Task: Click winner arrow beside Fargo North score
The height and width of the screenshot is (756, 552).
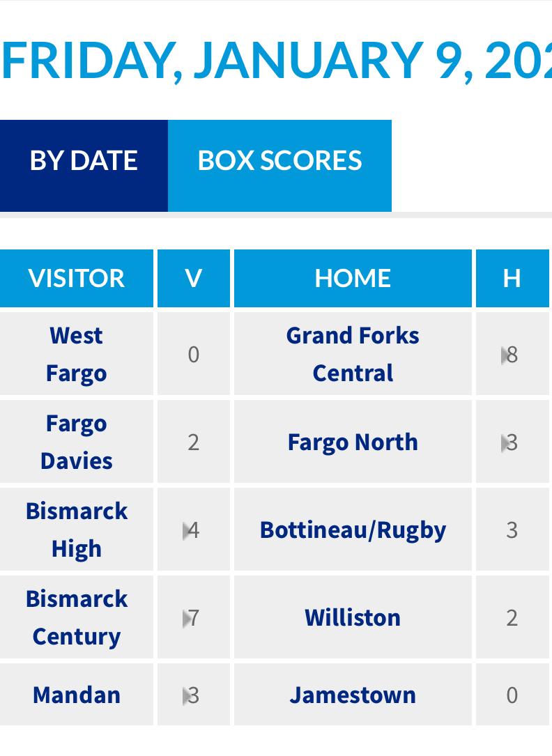Action: click(x=505, y=443)
